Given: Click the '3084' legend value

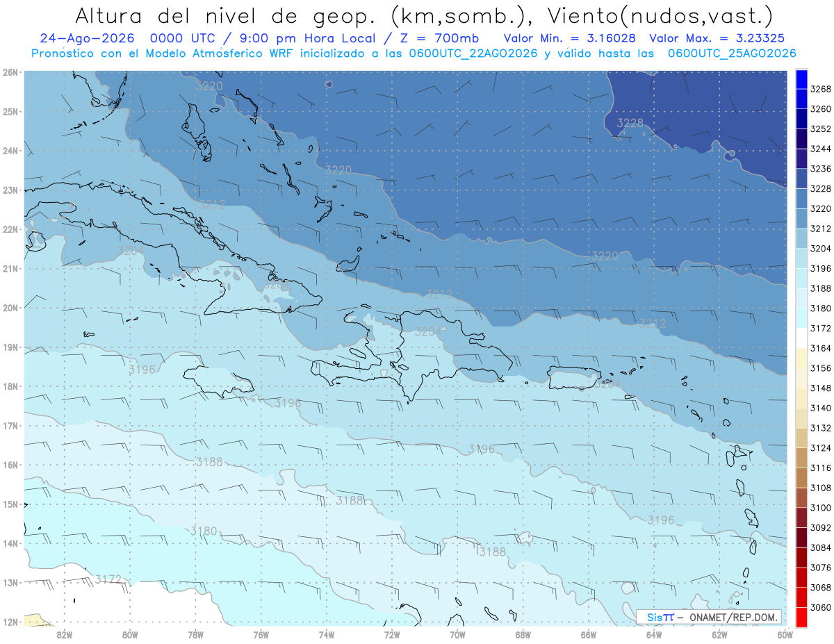Looking at the screenshot, I should pos(821,547).
